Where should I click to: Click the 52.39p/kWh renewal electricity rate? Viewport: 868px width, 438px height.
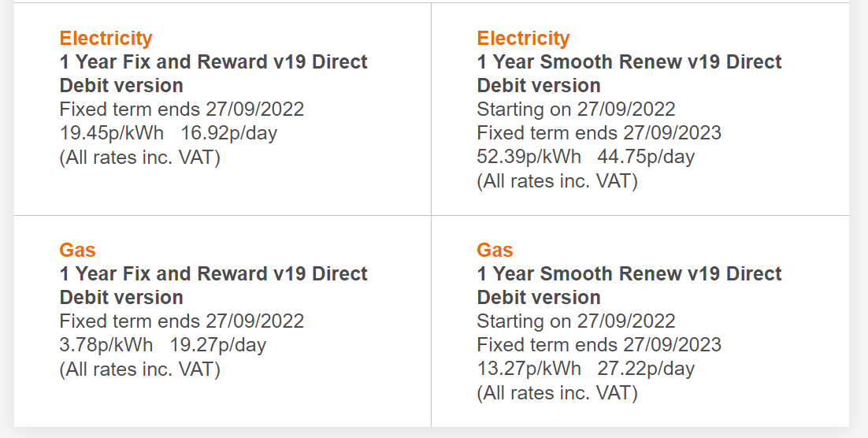coord(529,157)
